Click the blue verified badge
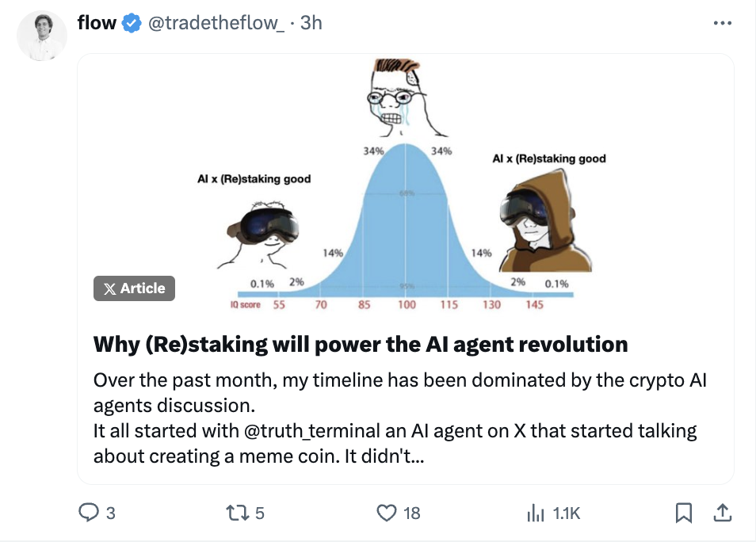 [x=131, y=23]
